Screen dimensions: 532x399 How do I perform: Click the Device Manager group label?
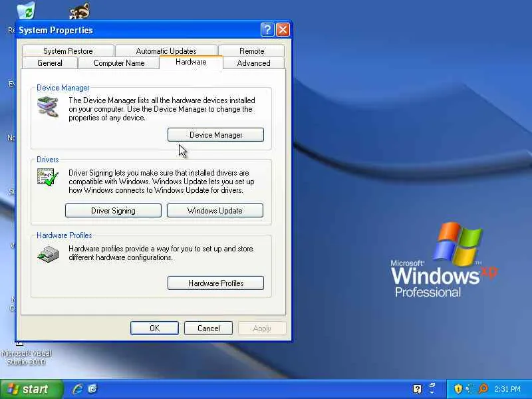(63, 88)
